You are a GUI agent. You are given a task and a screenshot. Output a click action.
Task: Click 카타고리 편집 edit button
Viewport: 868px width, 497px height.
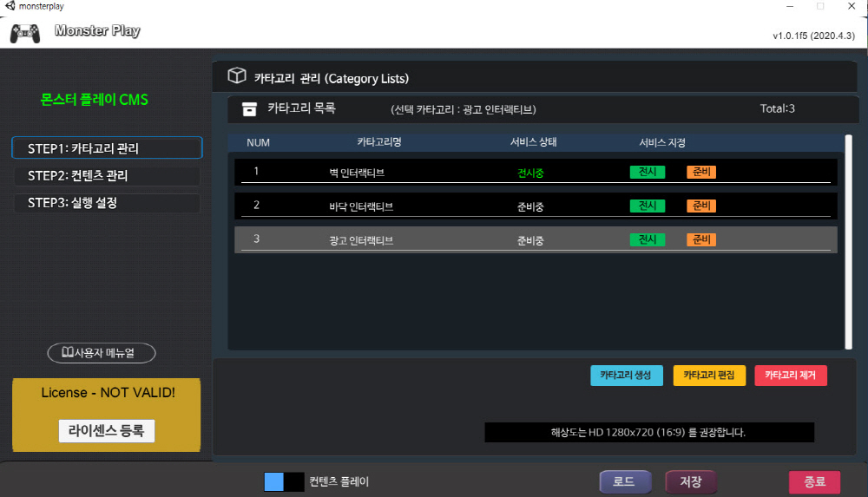point(709,376)
